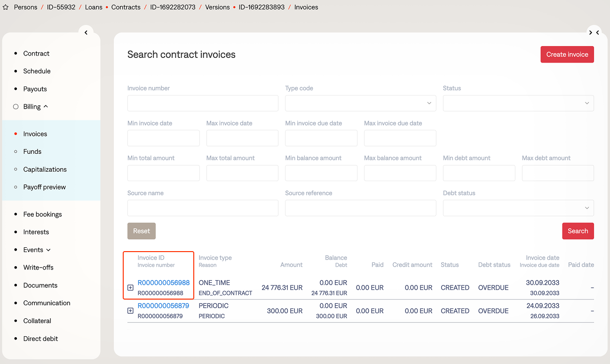Open the Status filter dropdown
This screenshot has height=364, width=610.
click(x=518, y=103)
